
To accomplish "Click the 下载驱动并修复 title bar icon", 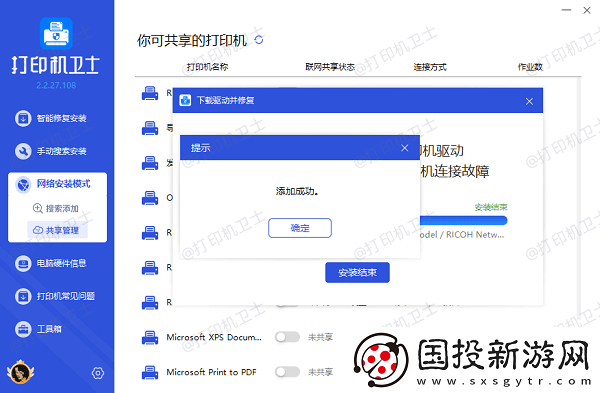I will [185, 100].
